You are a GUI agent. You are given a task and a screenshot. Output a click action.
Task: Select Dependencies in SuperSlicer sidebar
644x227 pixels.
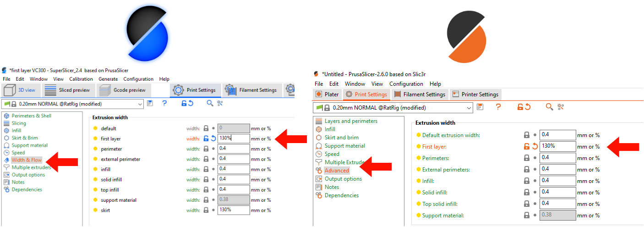click(27, 189)
